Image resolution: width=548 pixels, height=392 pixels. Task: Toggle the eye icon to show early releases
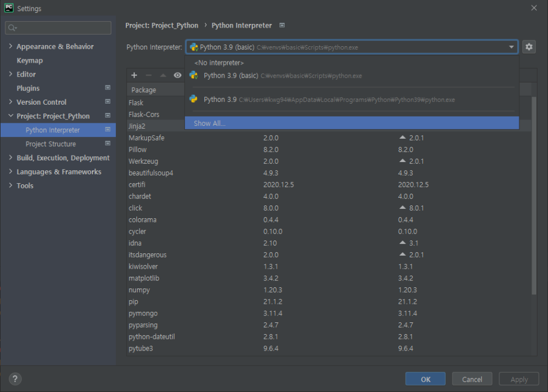point(177,75)
